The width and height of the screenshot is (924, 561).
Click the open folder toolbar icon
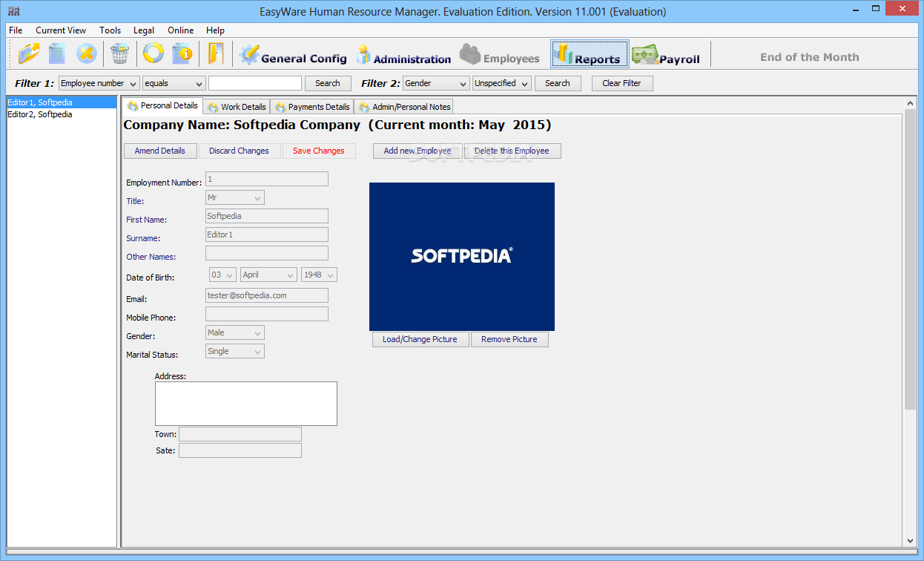30,53
